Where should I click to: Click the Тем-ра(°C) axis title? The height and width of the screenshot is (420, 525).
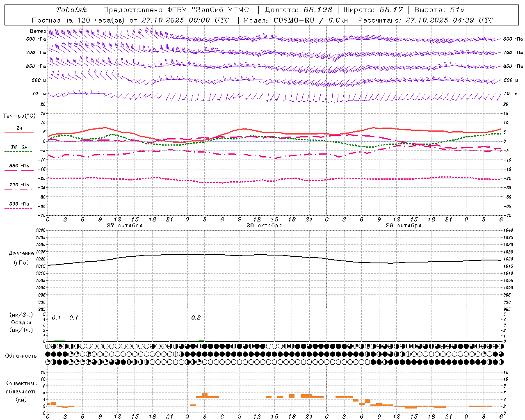click(19, 116)
